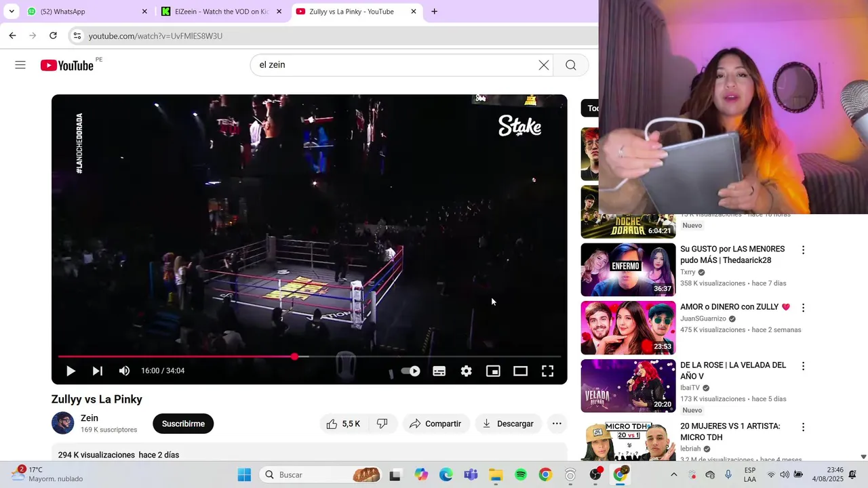Viewport: 868px width, 488px height.
Task: Open options for the Su GUSTO video
Action: pos(803,250)
